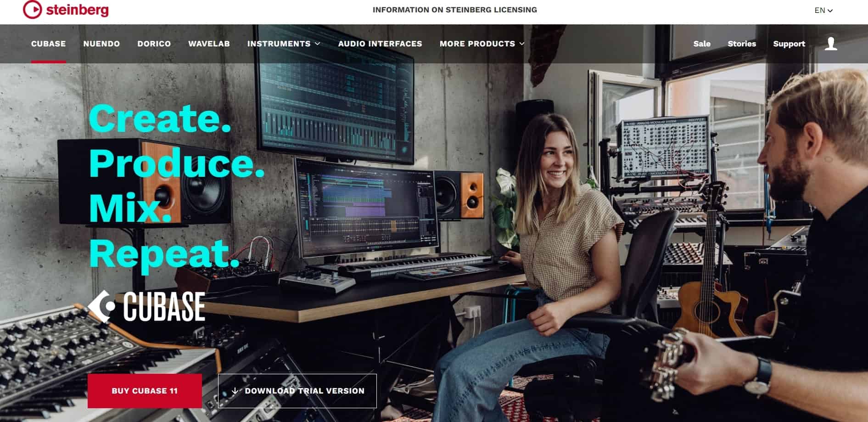
Task: Select WaveLab in the navigation bar
Action: tap(209, 44)
